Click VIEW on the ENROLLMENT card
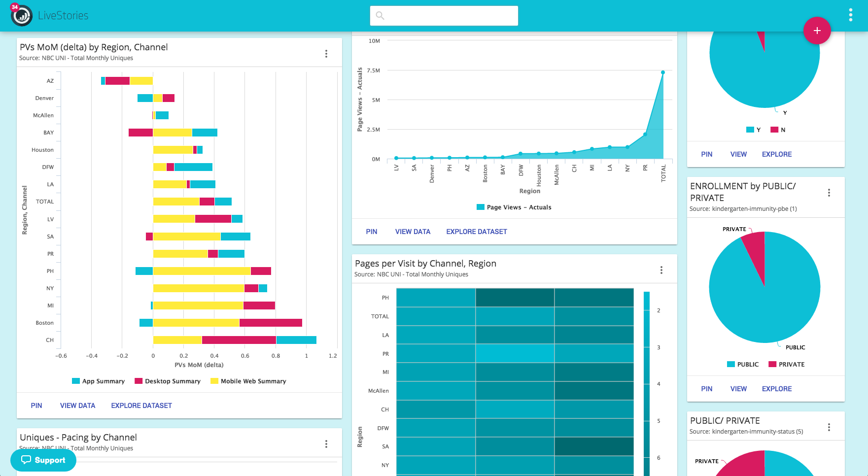 pos(738,389)
